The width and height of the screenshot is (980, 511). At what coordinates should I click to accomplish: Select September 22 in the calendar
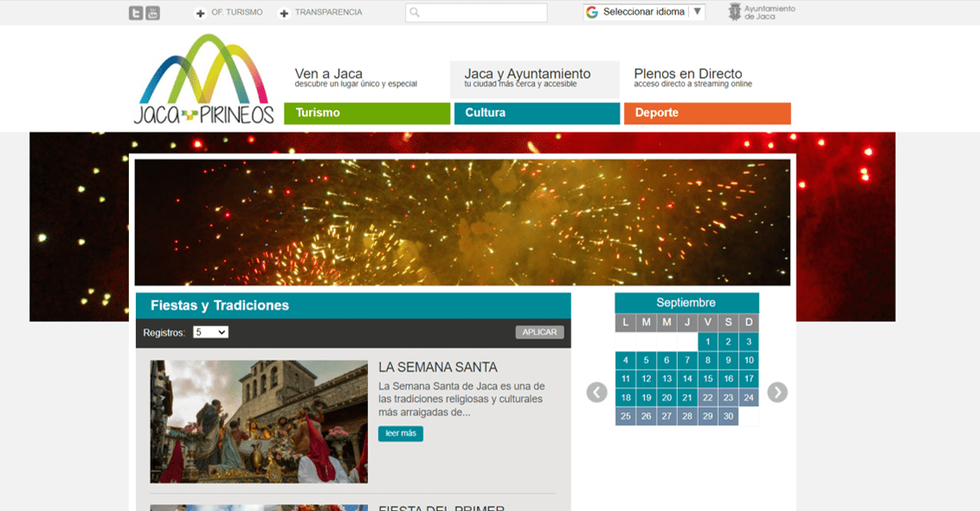[x=707, y=398]
